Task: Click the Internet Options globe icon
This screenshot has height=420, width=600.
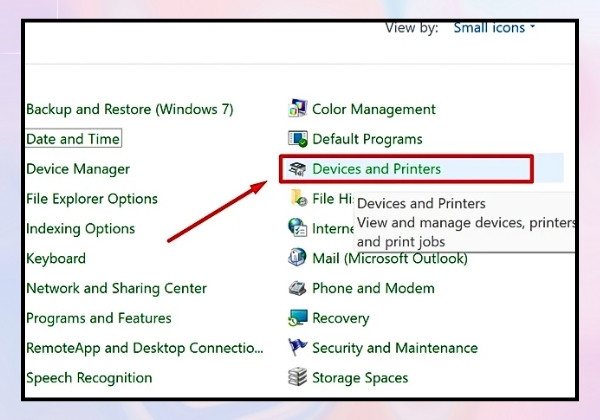Action: tap(298, 228)
